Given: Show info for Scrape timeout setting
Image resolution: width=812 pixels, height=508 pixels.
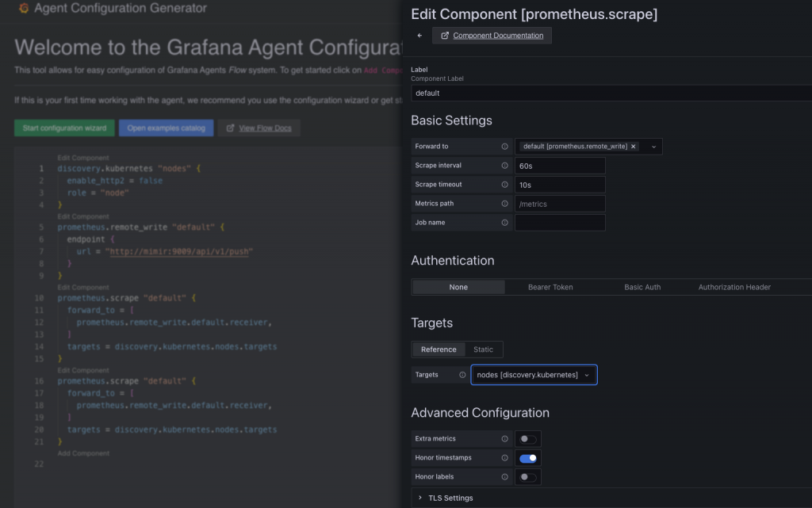Looking at the screenshot, I should (504, 185).
